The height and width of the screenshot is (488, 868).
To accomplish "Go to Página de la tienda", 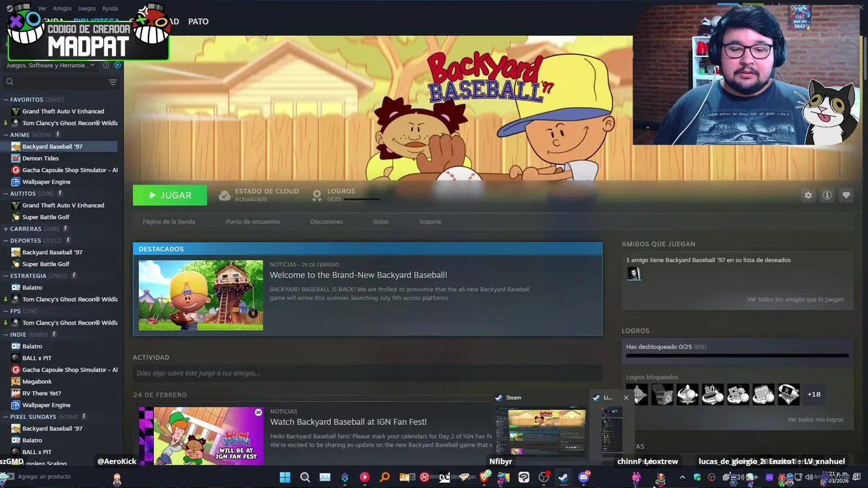I will [169, 222].
